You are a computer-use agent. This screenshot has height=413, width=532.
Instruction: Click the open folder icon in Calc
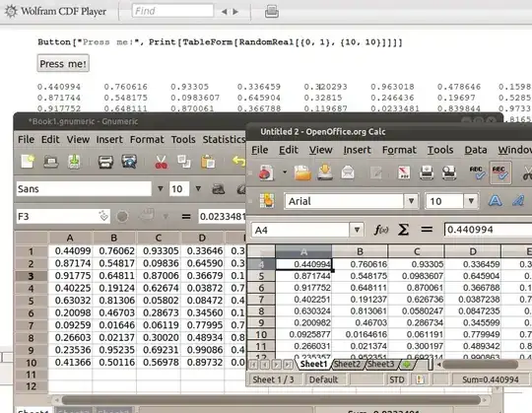[x=302, y=172]
